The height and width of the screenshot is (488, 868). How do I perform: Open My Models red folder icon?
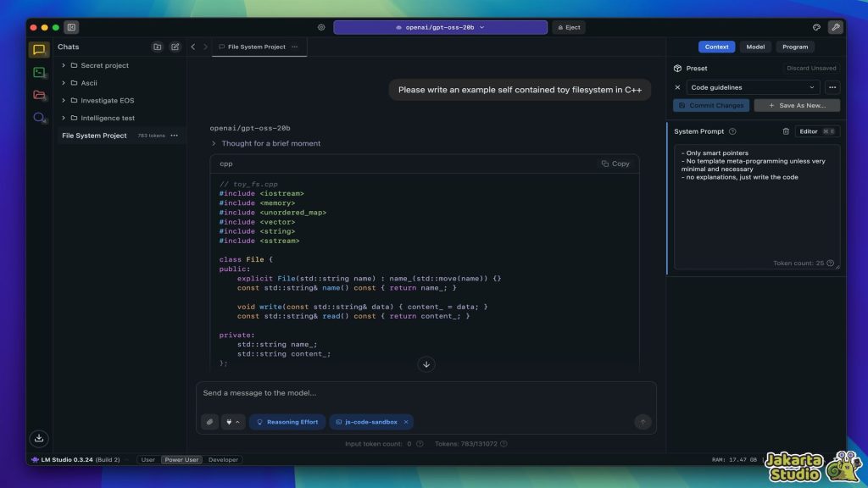click(39, 95)
